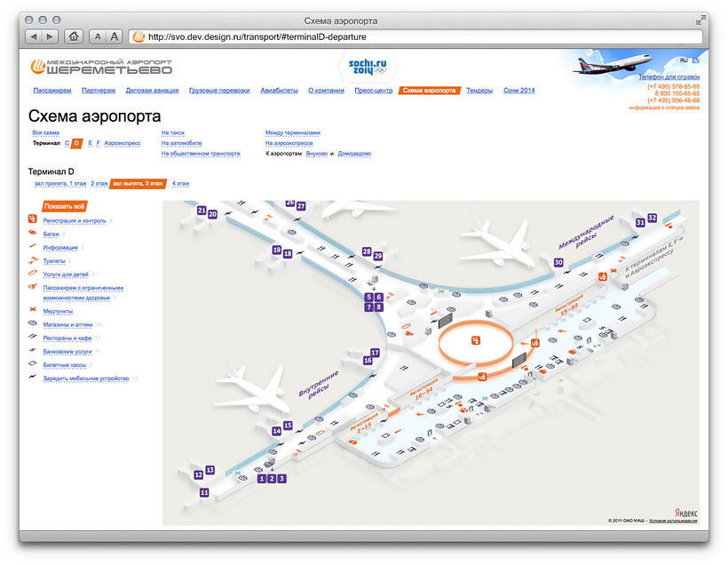Click the browser back arrow button

pyautogui.click(x=34, y=36)
